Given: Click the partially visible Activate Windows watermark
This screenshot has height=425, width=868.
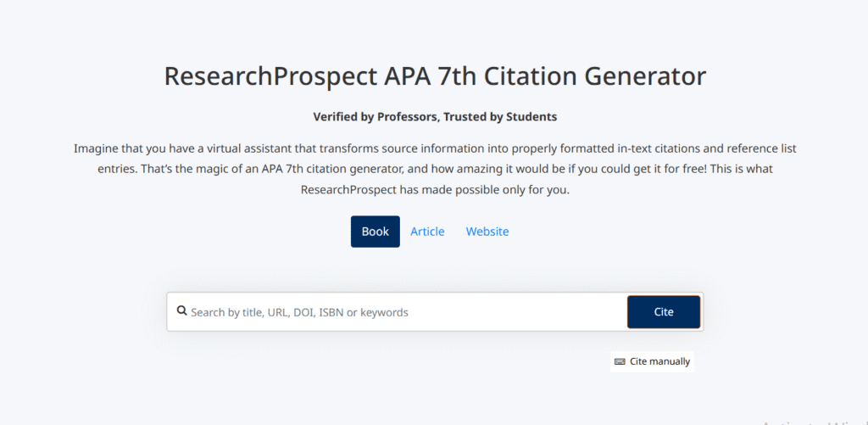Looking at the screenshot, I should (x=812, y=422).
